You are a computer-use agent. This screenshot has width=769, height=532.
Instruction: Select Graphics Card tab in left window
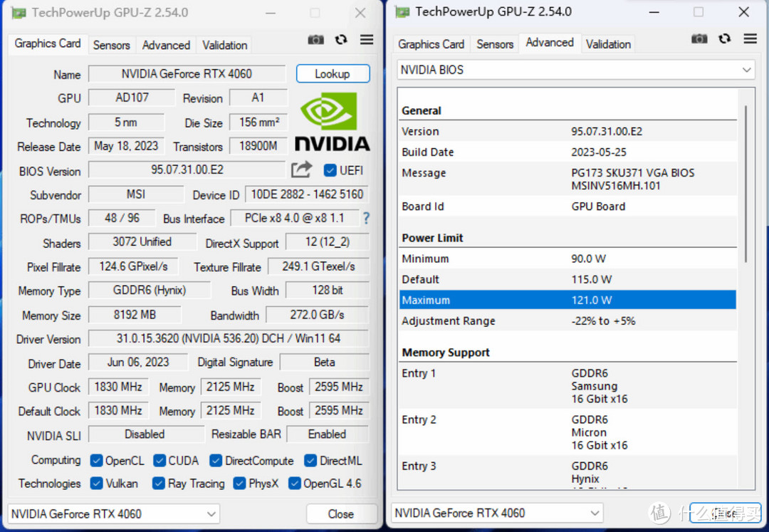pos(48,43)
